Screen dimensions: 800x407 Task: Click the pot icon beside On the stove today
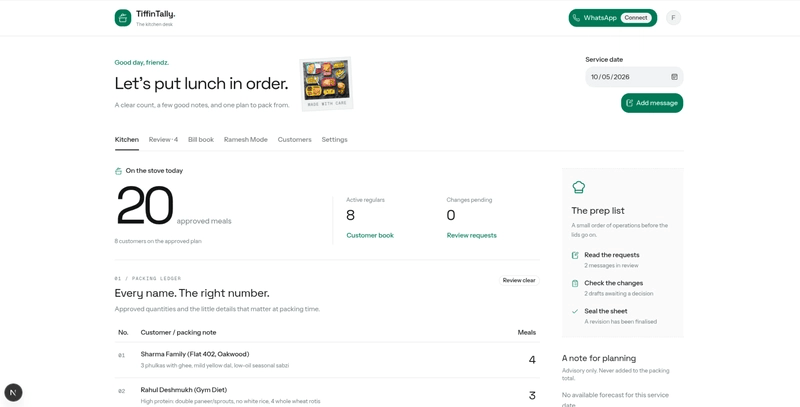coord(118,171)
